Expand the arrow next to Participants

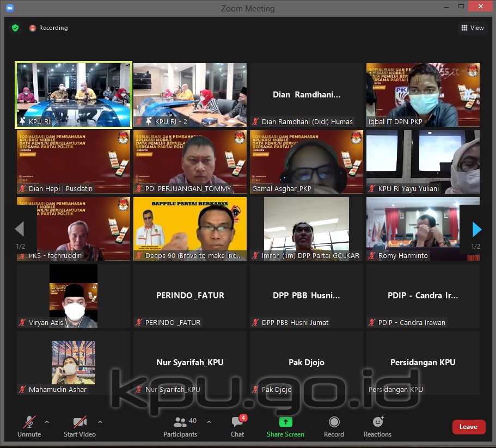pyautogui.click(x=209, y=422)
